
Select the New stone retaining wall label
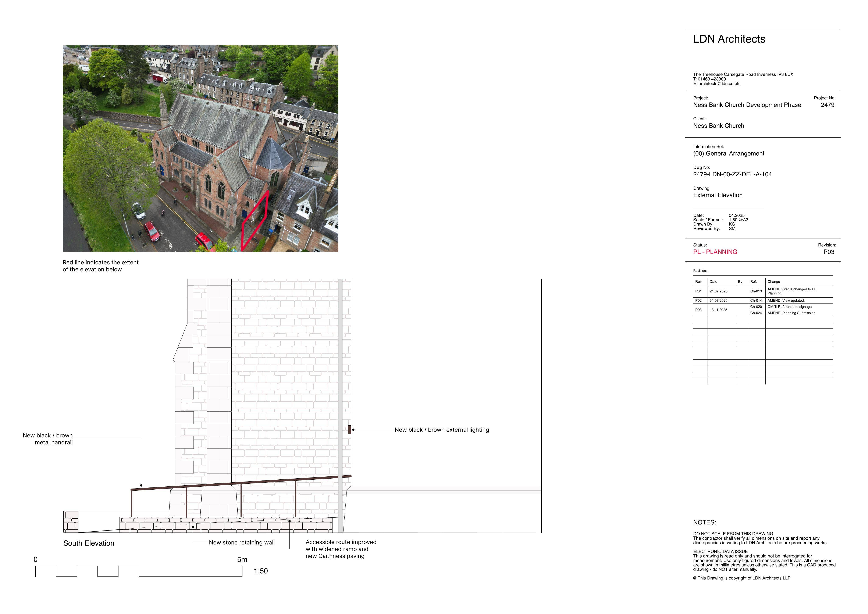point(242,543)
